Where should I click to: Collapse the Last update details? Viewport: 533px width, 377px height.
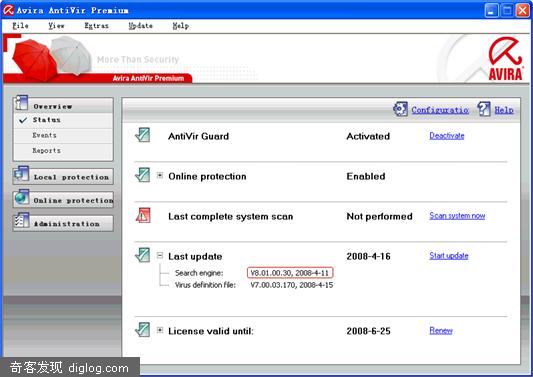pos(160,255)
